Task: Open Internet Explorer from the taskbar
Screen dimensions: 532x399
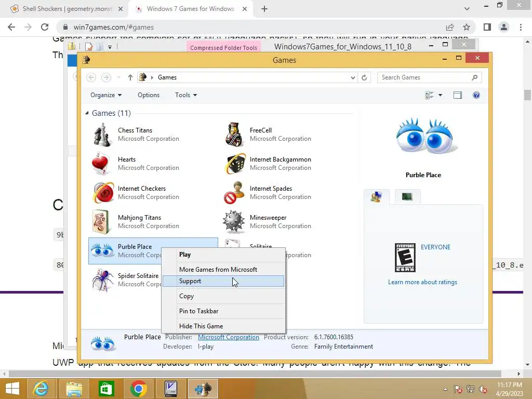Action: point(41,389)
